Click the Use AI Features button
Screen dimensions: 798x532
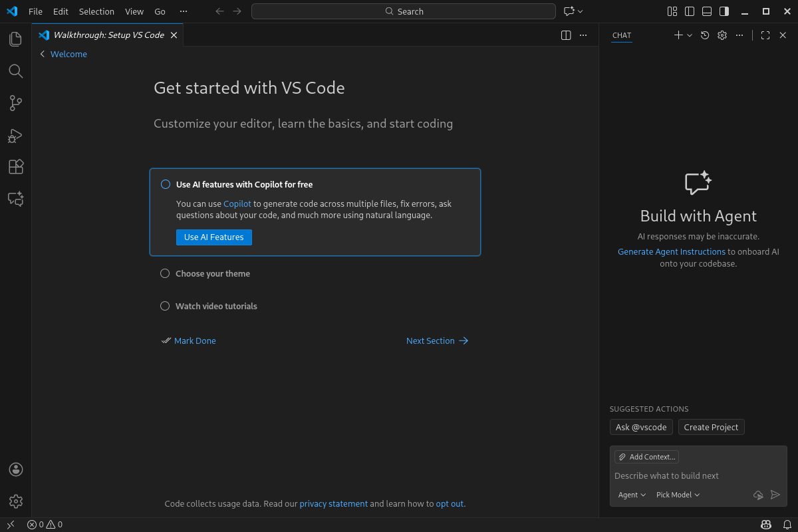tap(213, 237)
